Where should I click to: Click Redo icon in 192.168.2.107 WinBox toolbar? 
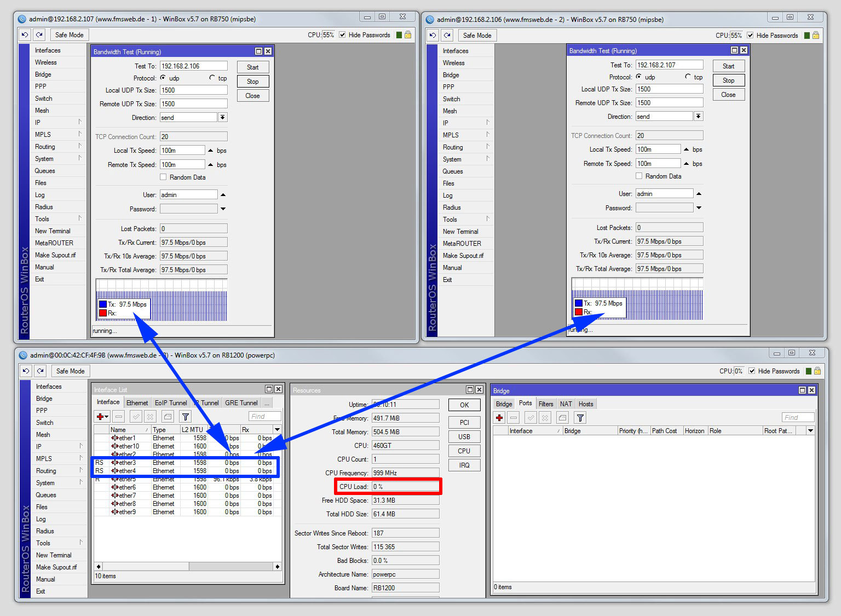[x=39, y=34]
